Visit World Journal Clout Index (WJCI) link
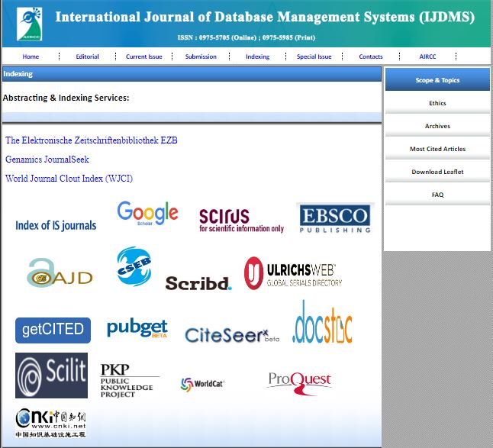The image size is (493, 448). click(x=69, y=179)
